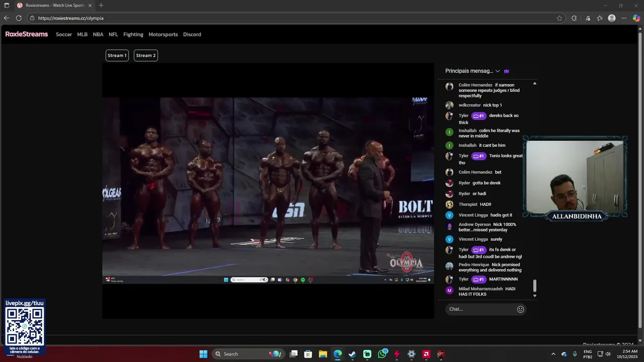Switch to Microsoft Edge taskbar icon
644x362 pixels.
tap(338, 354)
